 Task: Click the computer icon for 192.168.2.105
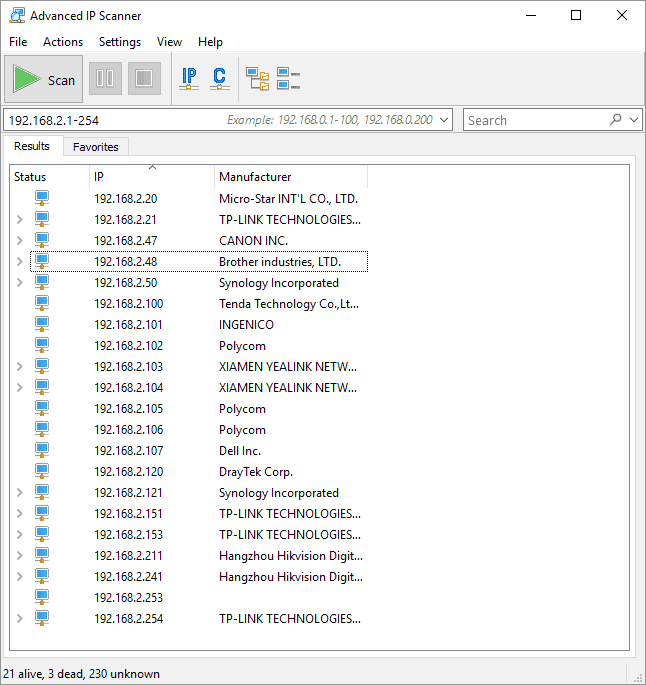coord(42,408)
